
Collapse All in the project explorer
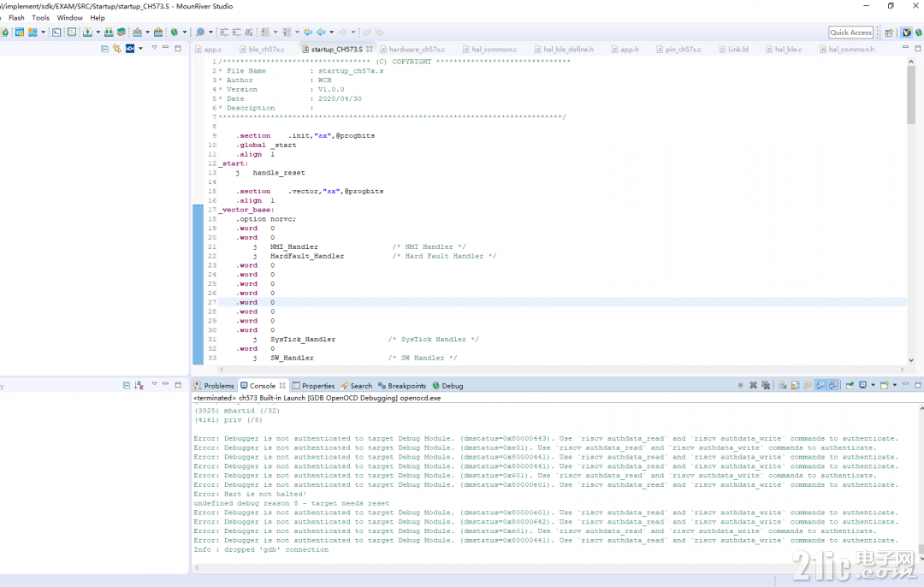coord(105,49)
